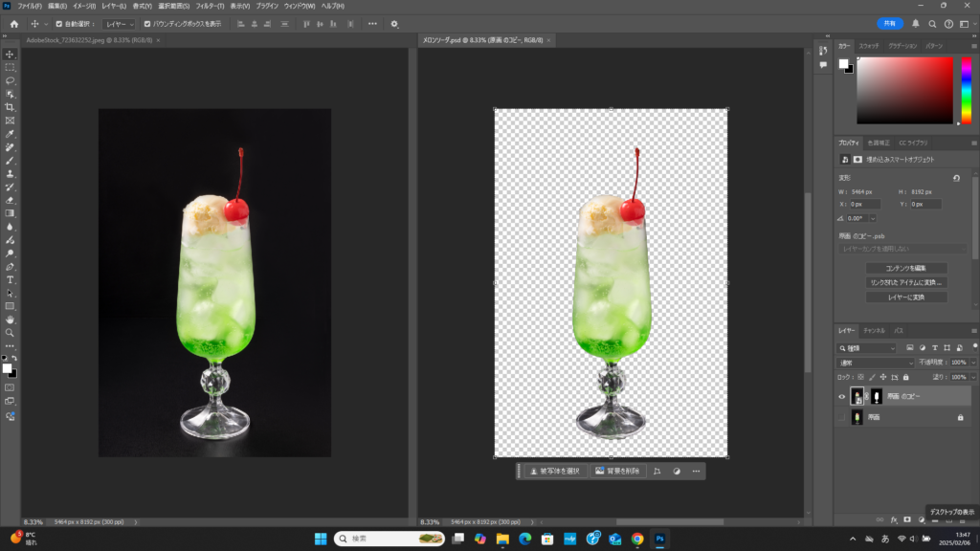
Task: Open the options bar gear settings
Action: coord(394,24)
